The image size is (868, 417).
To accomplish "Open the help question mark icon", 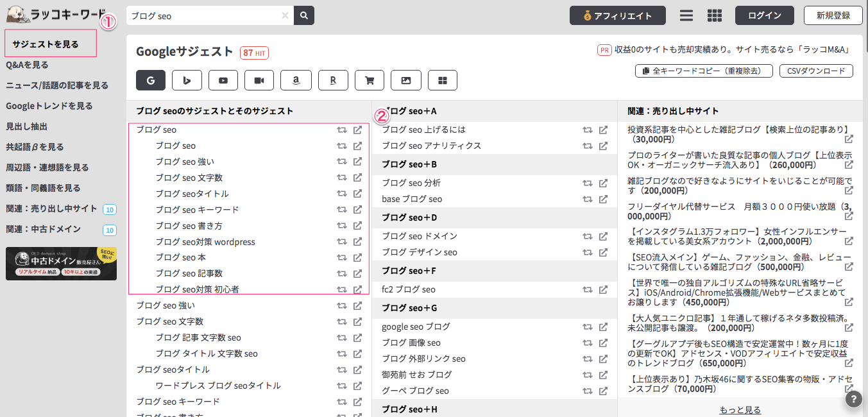I will pos(853,399).
